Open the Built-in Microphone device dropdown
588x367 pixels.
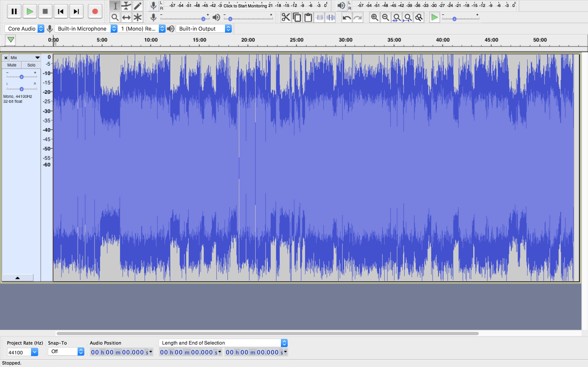(86, 29)
